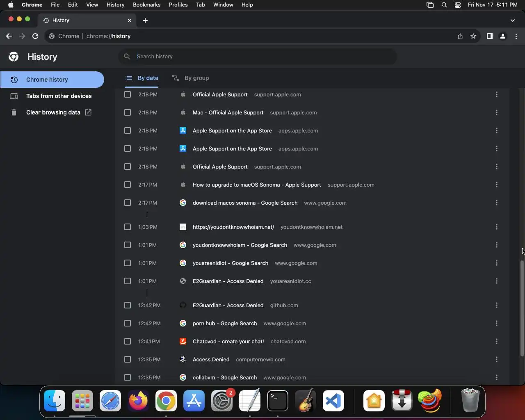
Task: Open https://youdontknowwhoiam.net/ history link
Action: point(233,227)
